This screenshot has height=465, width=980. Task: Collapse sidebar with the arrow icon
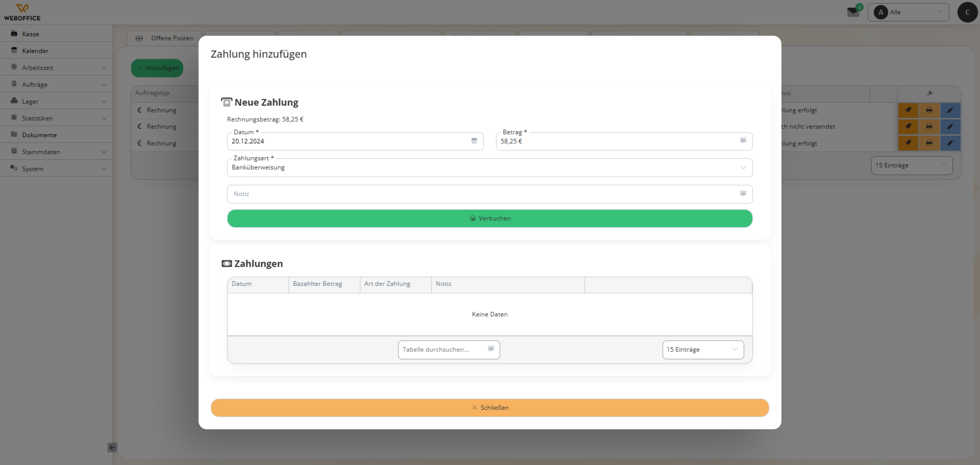pos(112,448)
